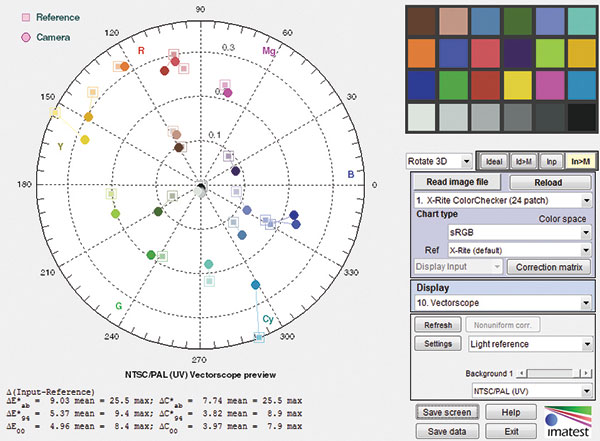
Task: Open the Display Input dropdown
Action: (458, 266)
